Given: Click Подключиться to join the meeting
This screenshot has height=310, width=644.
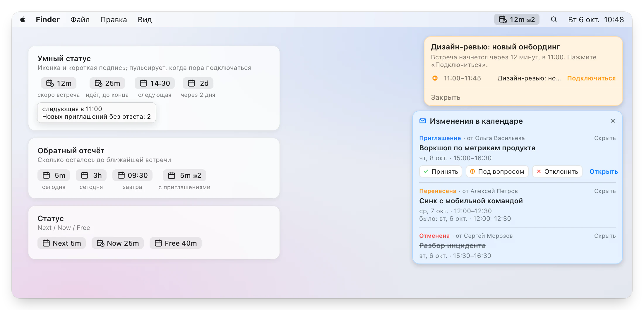Looking at the screenshot, I should click(x=591, y=78).
